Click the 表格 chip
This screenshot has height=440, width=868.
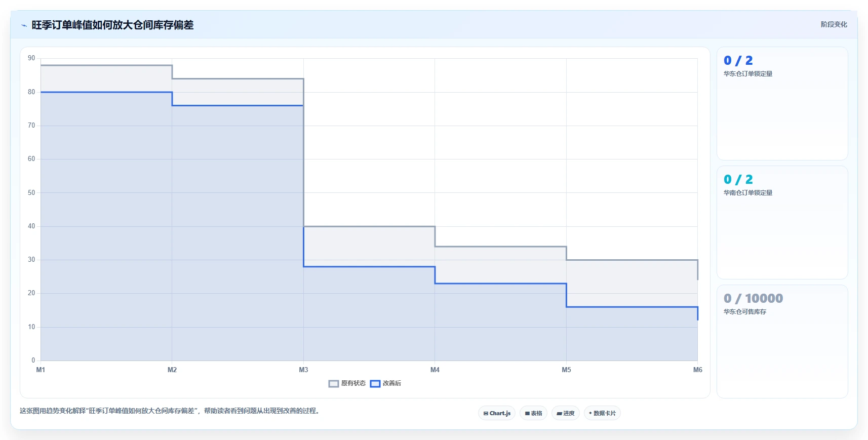pyautogui.click(x=533, y=413)
